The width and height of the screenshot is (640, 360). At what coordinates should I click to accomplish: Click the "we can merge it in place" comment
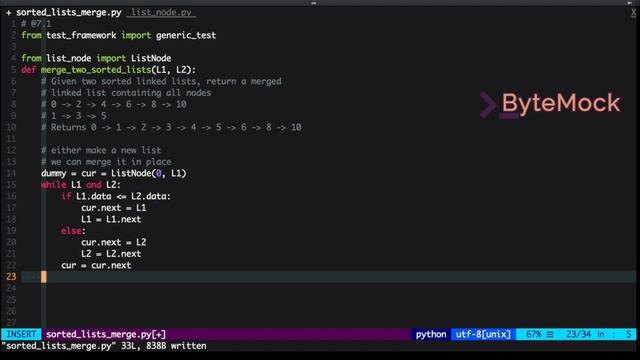click(x=106, y=162)
